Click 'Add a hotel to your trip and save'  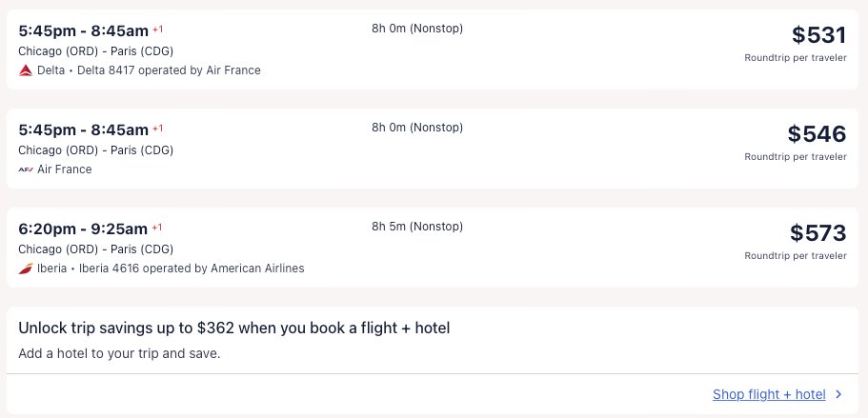click(119, 353)
